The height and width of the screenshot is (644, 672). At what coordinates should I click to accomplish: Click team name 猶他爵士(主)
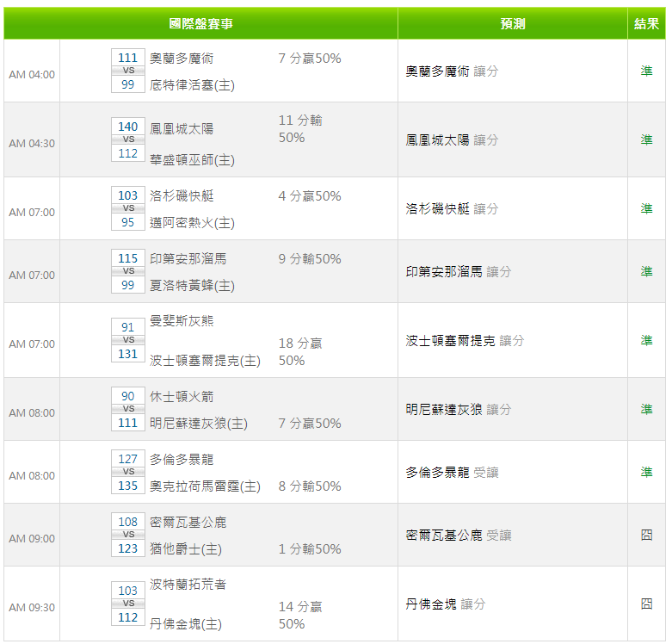(x=186, y=548)
